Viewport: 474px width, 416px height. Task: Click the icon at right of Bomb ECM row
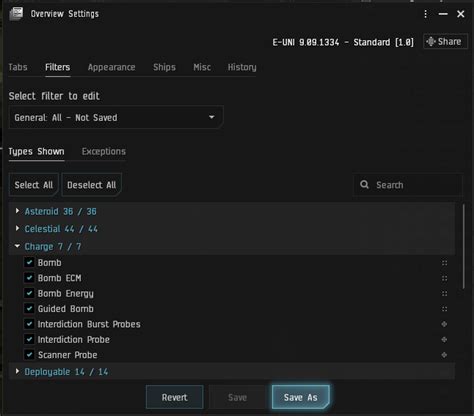pos(444,278)
